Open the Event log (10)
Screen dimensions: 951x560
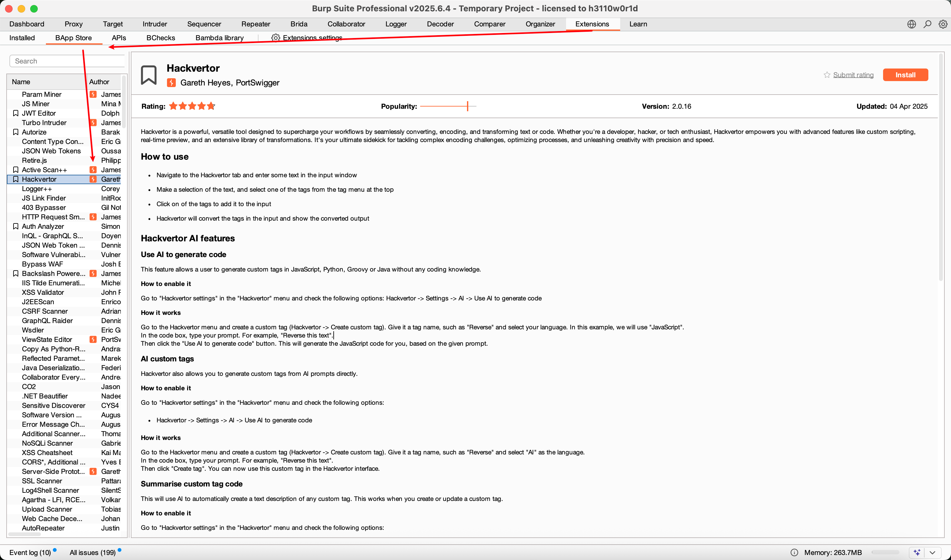[x=30, y=552]
